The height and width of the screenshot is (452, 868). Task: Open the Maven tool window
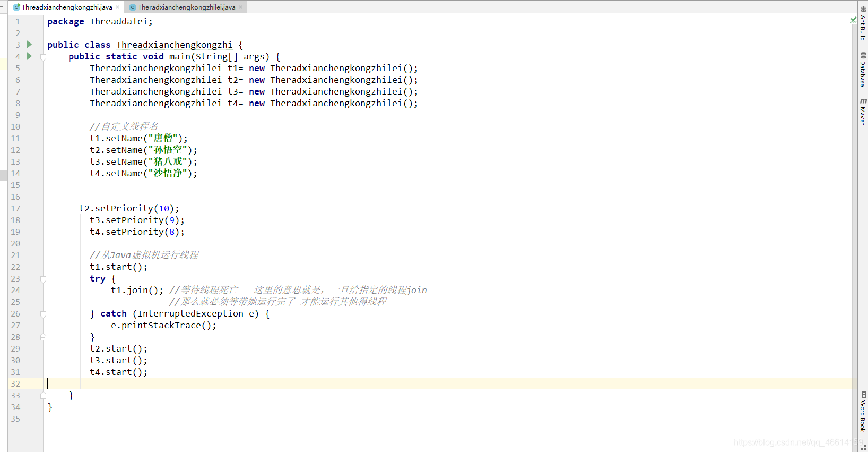pos(863,112)
